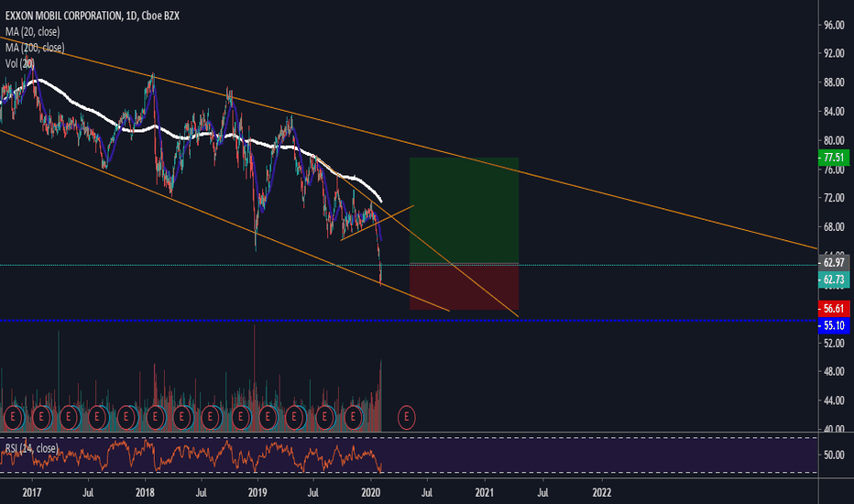Image resolution: width=854 pixels, height=504 pixels.
Task: Click the 80.00 price axis label
Action: pyautogui.click(x=834, y=140)
